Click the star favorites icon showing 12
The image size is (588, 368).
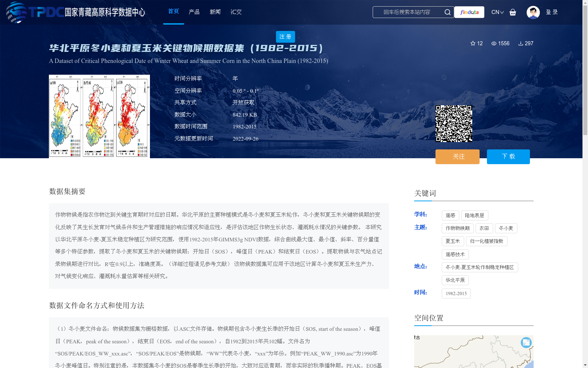click(473, 43)
